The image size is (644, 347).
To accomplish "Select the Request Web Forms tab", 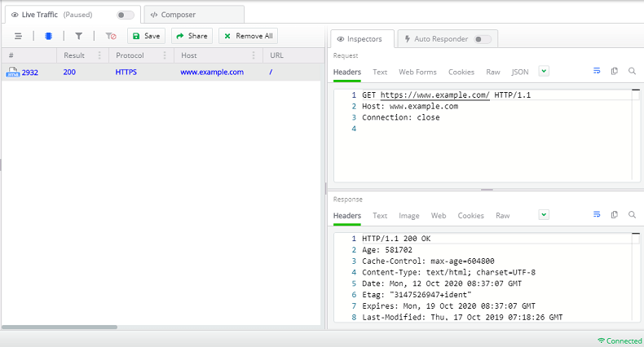I will pos(417,72).
